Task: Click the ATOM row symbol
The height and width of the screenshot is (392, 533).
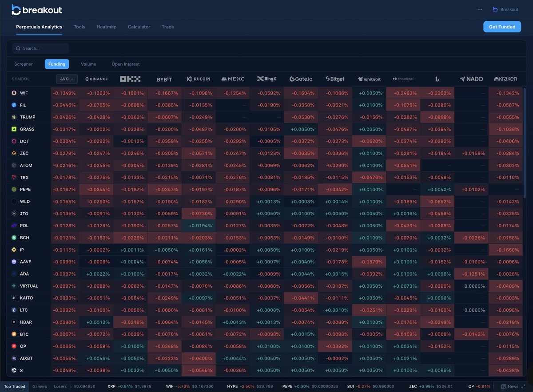Action: point(26,165)
